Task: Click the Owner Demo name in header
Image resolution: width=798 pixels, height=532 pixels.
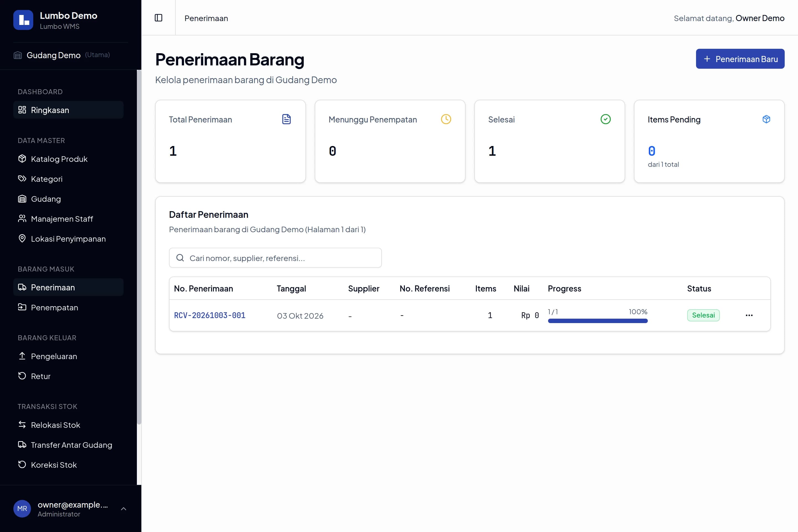Action: tap(760, 18)
